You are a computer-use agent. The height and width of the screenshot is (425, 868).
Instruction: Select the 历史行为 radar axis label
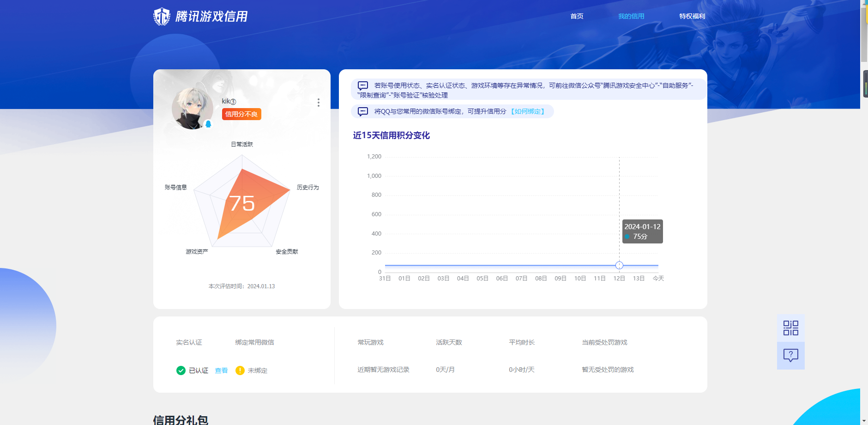[x=308, y=187]
